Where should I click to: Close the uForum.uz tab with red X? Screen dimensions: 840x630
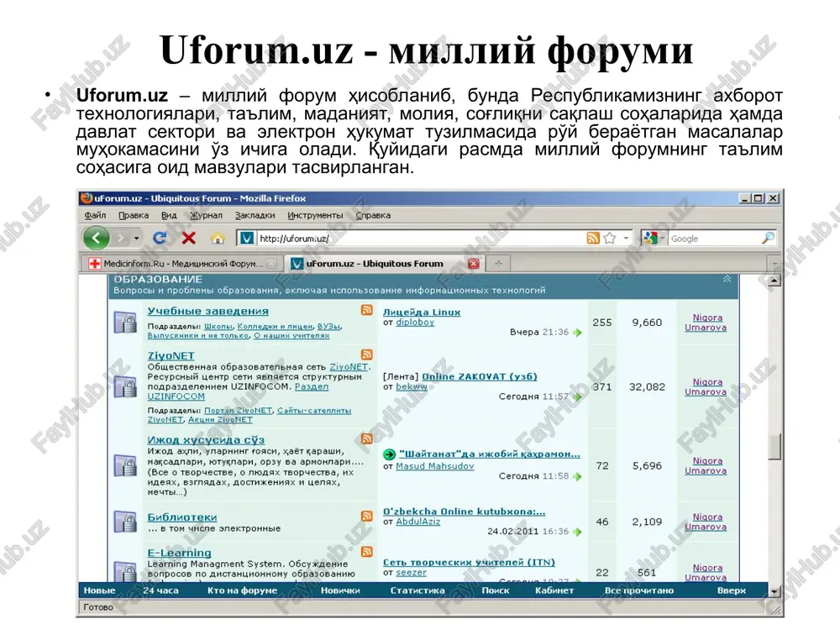(474, 264)
